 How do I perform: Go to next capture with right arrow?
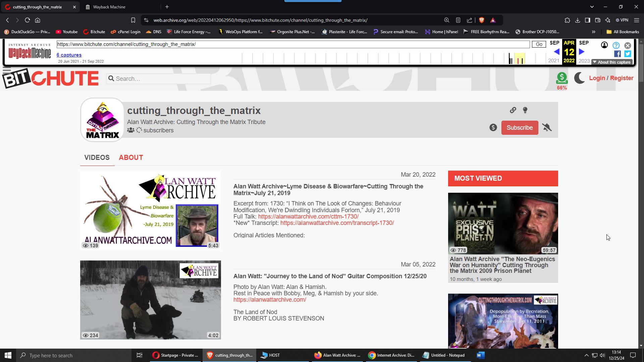pos(582,52)
